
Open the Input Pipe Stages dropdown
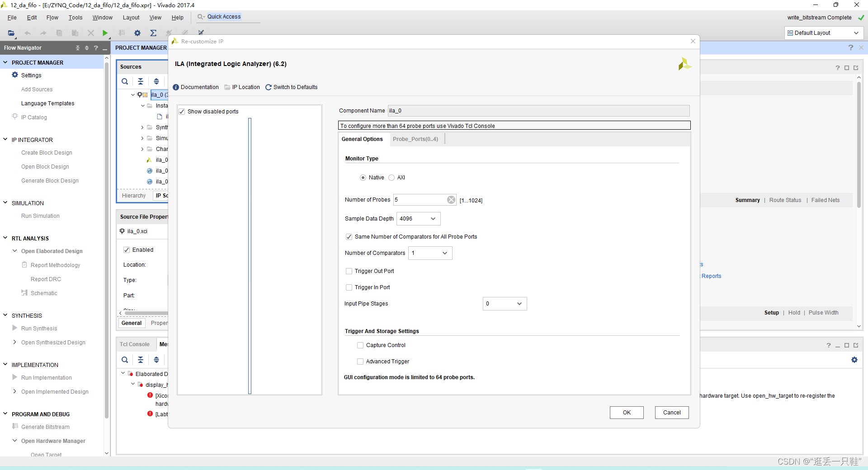pos(505,304)
